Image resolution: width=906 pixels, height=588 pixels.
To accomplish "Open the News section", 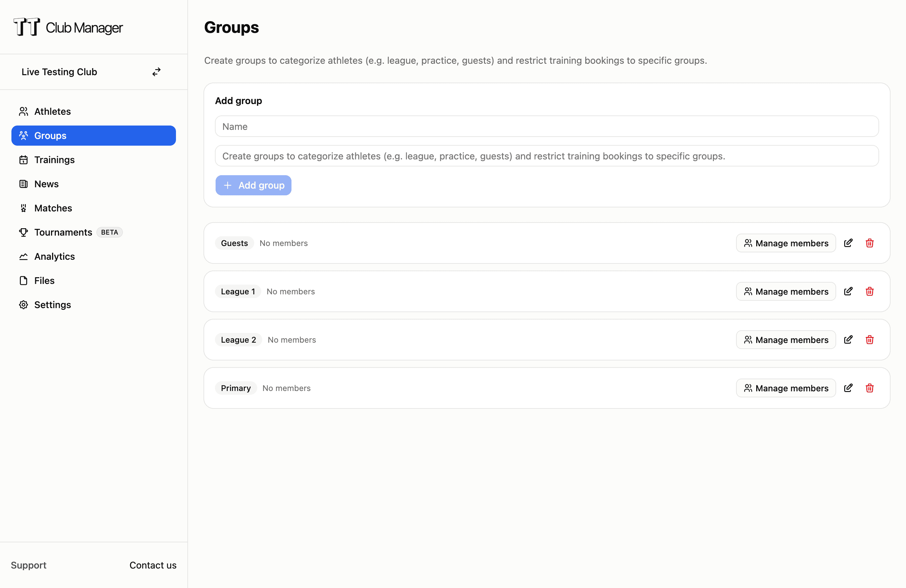I will 94,184.
